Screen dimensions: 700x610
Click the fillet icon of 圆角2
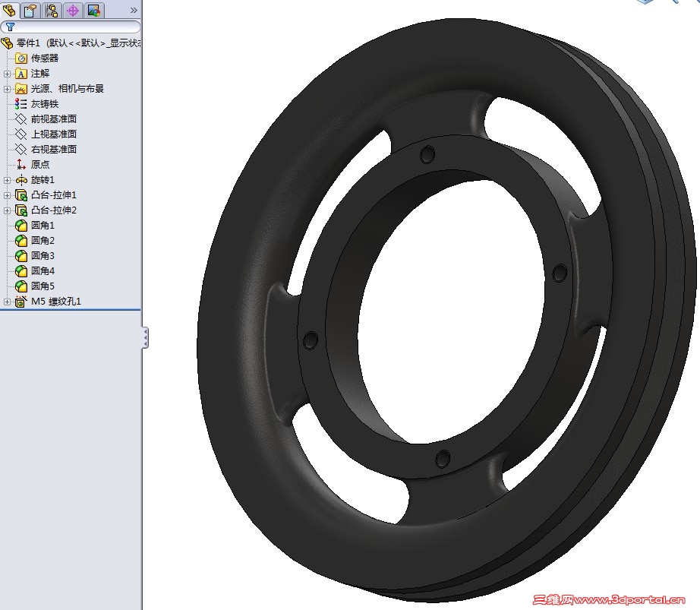[21, 241]
